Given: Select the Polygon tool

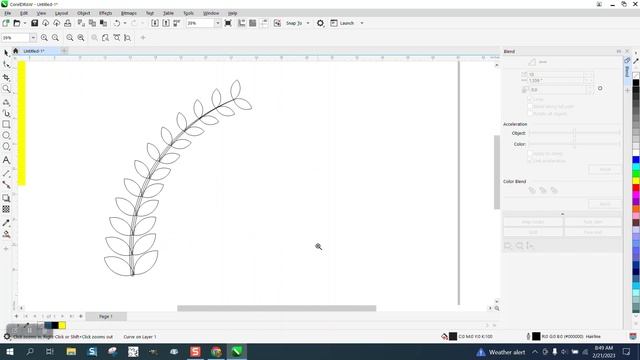Looking at the screenshot, I should coord(6,147).
